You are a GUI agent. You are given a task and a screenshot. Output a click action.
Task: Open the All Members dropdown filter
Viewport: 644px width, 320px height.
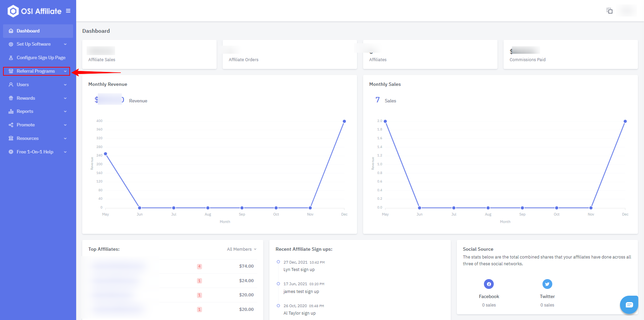coord(242,249)
